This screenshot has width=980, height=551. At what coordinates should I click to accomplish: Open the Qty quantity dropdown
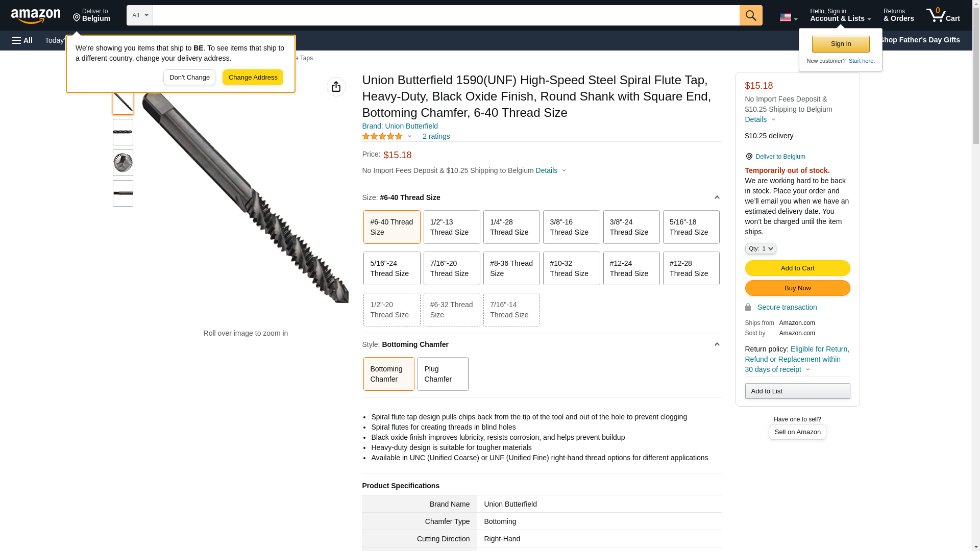760,248
